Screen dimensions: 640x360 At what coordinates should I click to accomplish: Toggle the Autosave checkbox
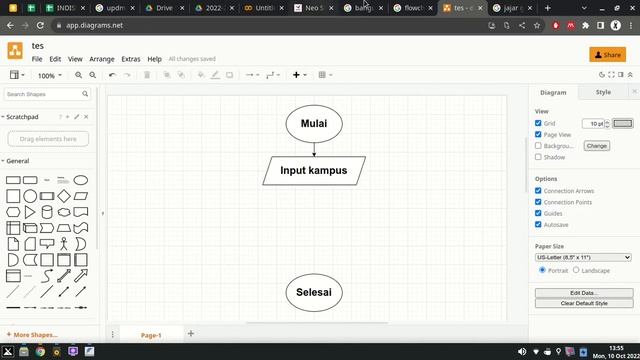pos(538,224)
